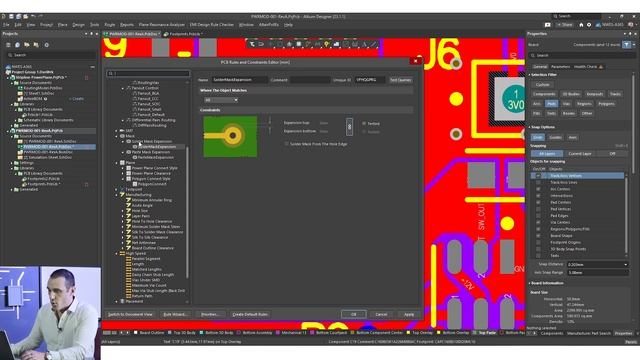Click the Acute Angle rule icon

click(129, 205)
